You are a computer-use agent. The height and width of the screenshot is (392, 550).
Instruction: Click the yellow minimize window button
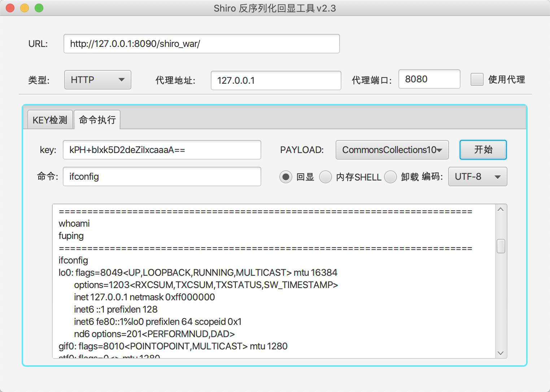(x=25, y=8)
